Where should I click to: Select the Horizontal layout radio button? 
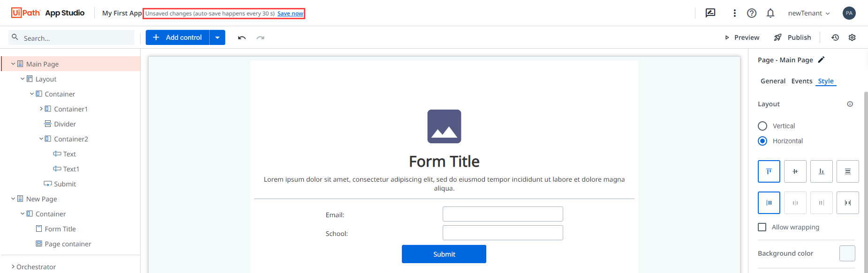pos(762,141)
